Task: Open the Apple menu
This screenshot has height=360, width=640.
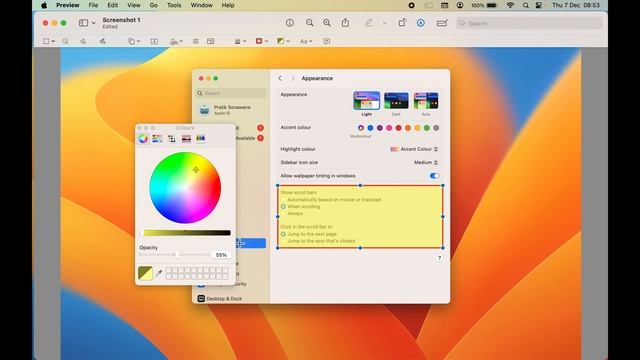Action: (44, 5)
